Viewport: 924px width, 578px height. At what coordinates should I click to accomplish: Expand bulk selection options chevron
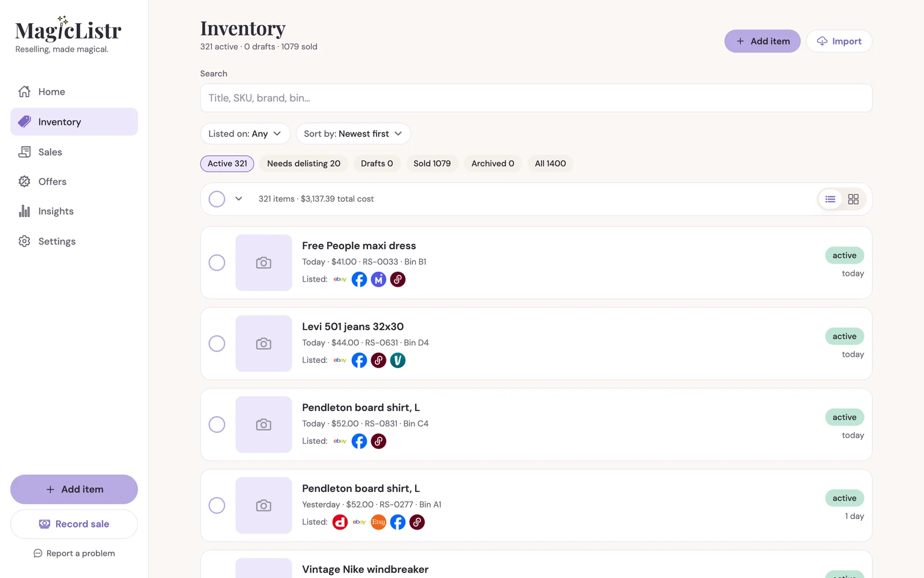click(239, 199)
